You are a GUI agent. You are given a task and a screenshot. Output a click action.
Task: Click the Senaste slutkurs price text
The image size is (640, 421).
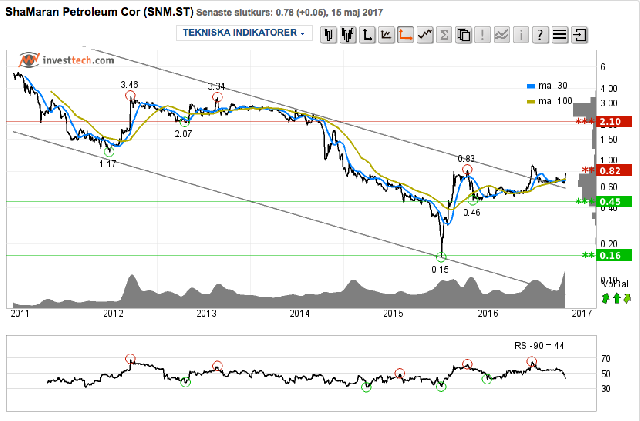pos(289,13)
